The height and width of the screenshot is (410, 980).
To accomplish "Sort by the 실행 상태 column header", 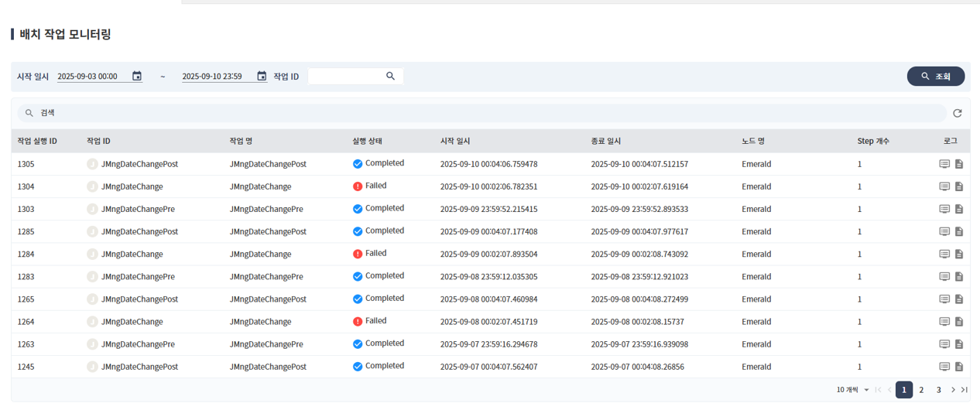I will tap(367, 141).
